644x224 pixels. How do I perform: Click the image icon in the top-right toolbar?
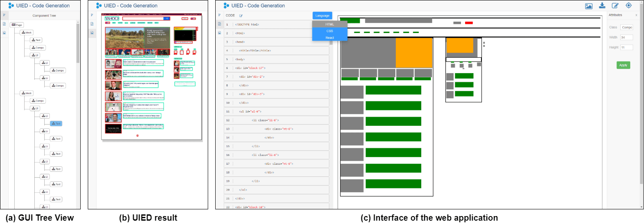pyautogui.click(x=589, y=6)
